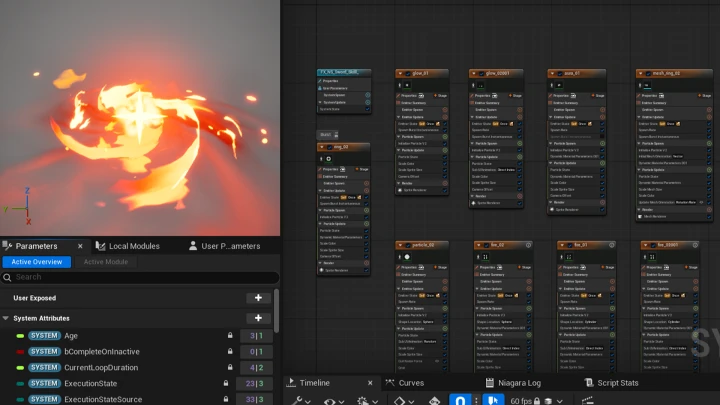The image size is (720, 405).
Task: Click the eye view options icon in Timeline
Action: pyautogui.click(x=331, y=400)
